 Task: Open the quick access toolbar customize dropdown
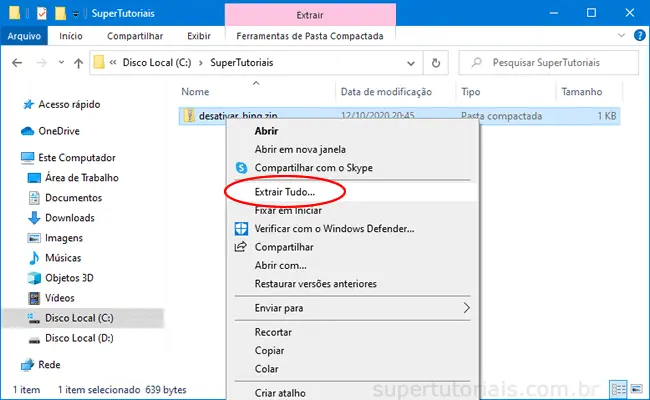pyautogui.click(x=76, y=15)
